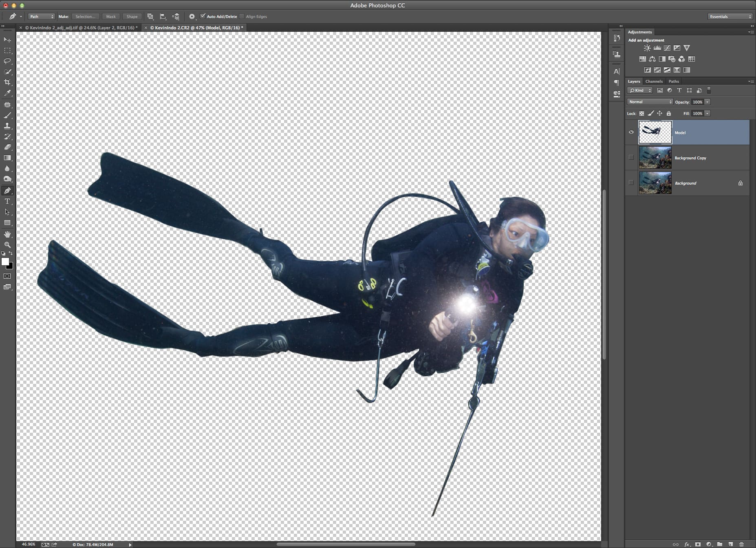Open the Path mode dropdown

tap(41, 17)
